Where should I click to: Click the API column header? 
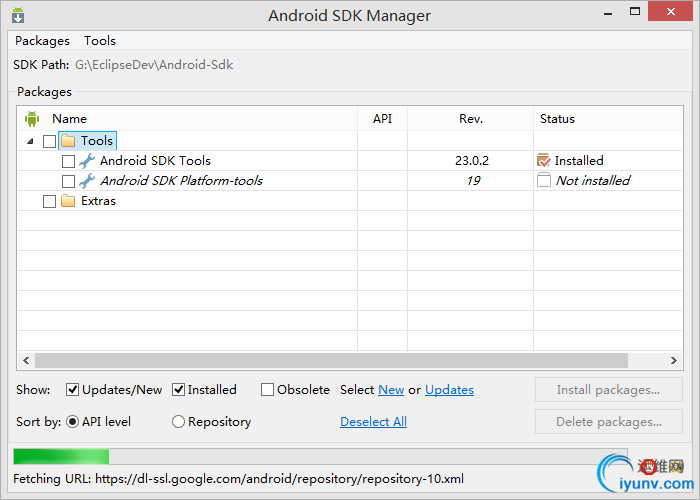click(x=382, y=119)
